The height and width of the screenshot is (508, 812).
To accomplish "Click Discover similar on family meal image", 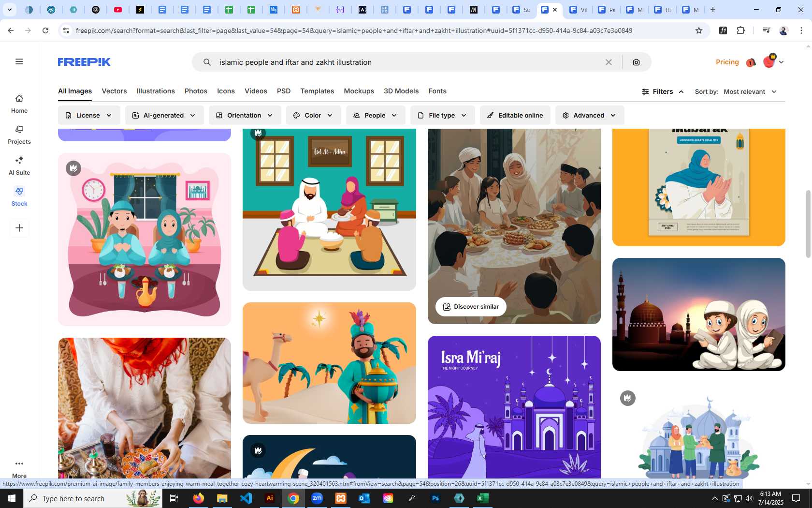I will pos(471,307).
